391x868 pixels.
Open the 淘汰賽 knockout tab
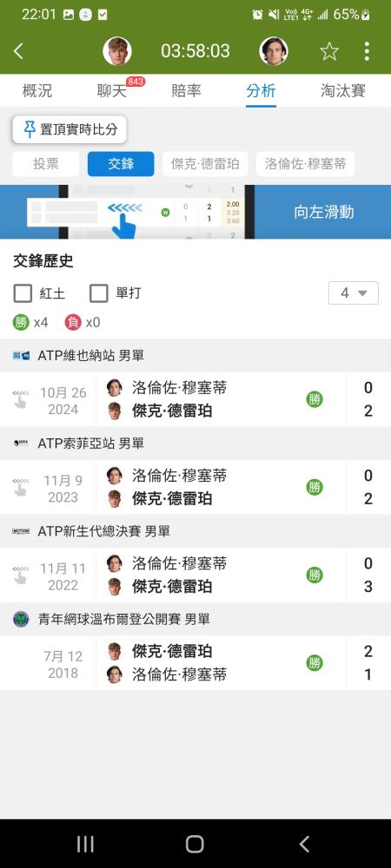pyautogui.click(x=343, y=91)
